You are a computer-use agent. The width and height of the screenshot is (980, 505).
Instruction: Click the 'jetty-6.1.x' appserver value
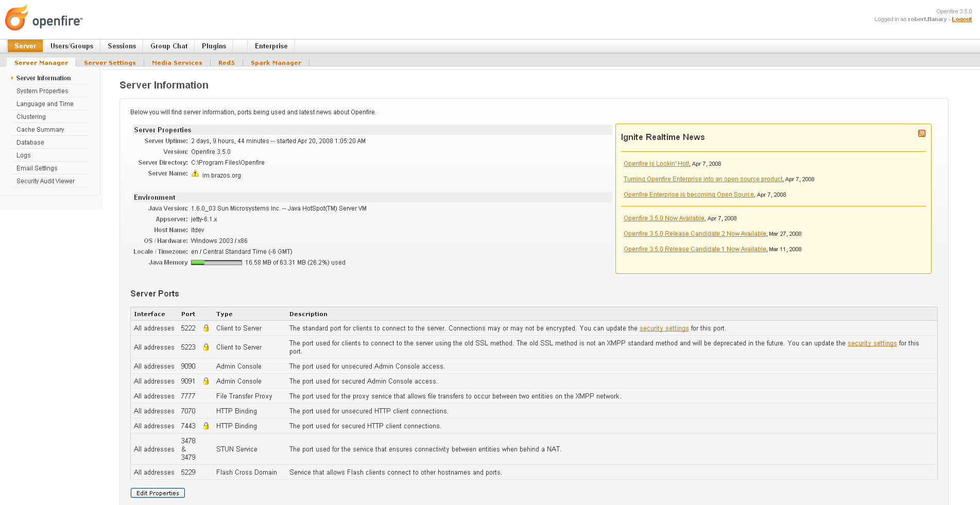[x=204, y=219]
